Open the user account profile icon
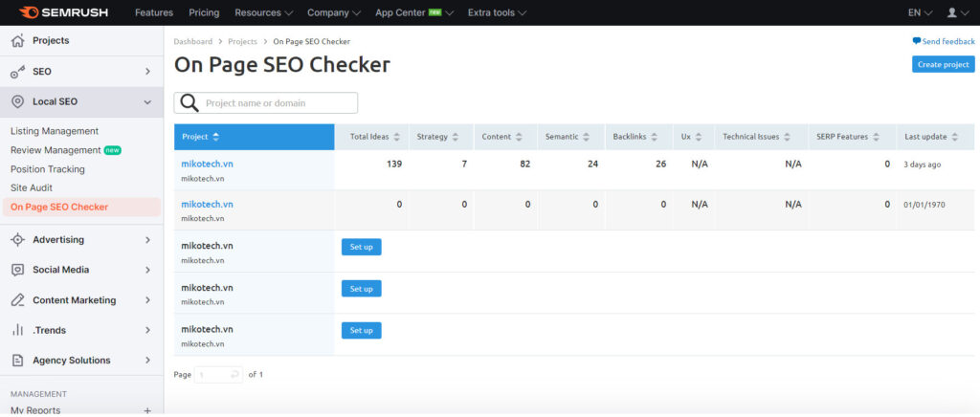Screen dimensions: 980x417 [x=952, y=12]
